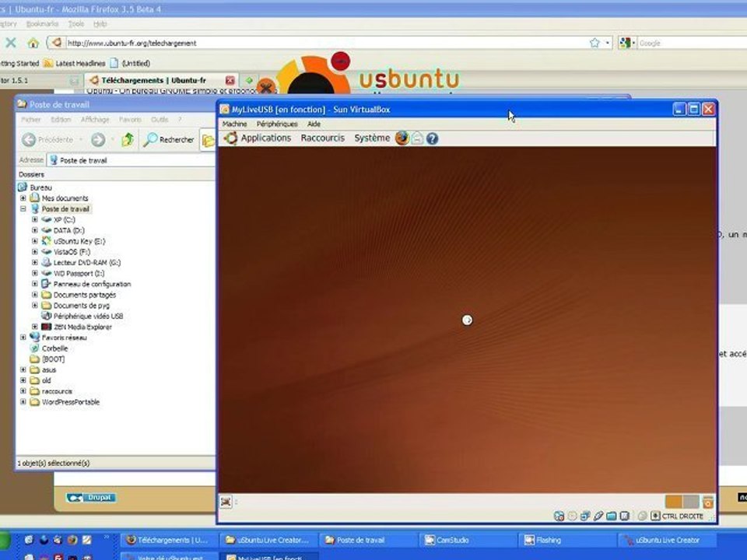The height and width of the screenshot is (560, 747).
Task: Collapse Poste de travail tree node
Action: pos(23,209)
